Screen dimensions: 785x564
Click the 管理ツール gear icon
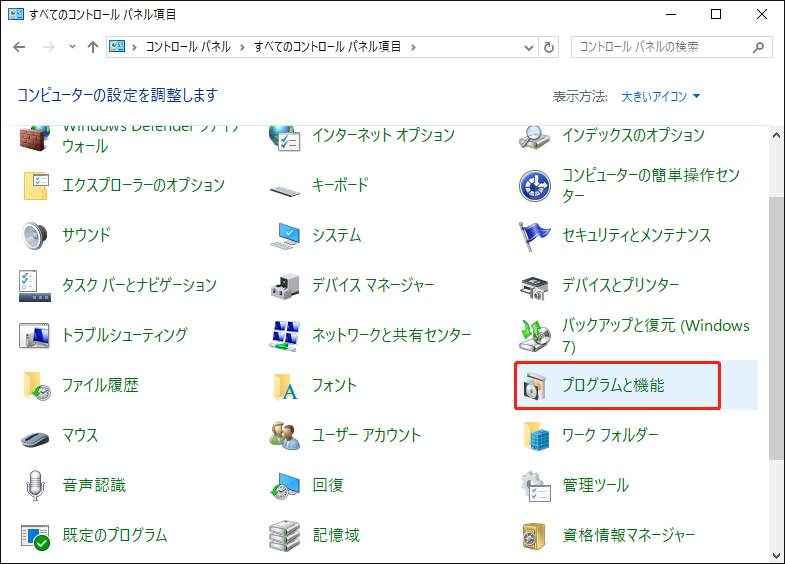click(535, 486)
